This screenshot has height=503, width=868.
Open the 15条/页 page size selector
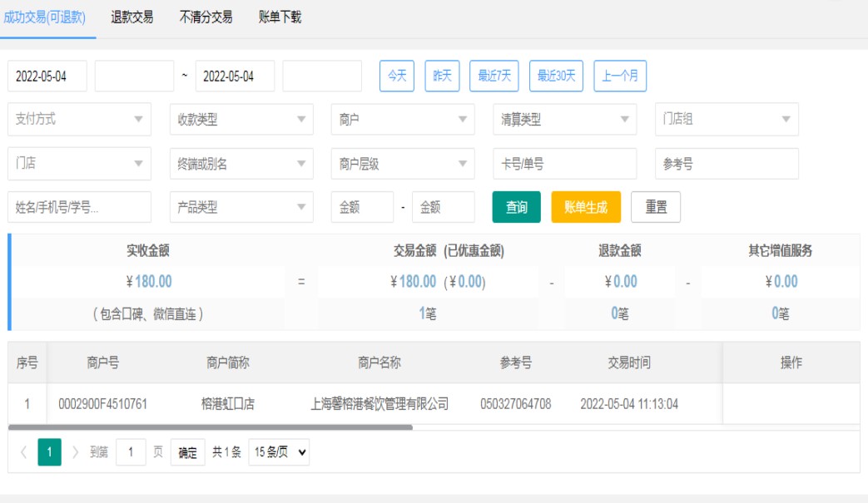(x=279, y=452)
